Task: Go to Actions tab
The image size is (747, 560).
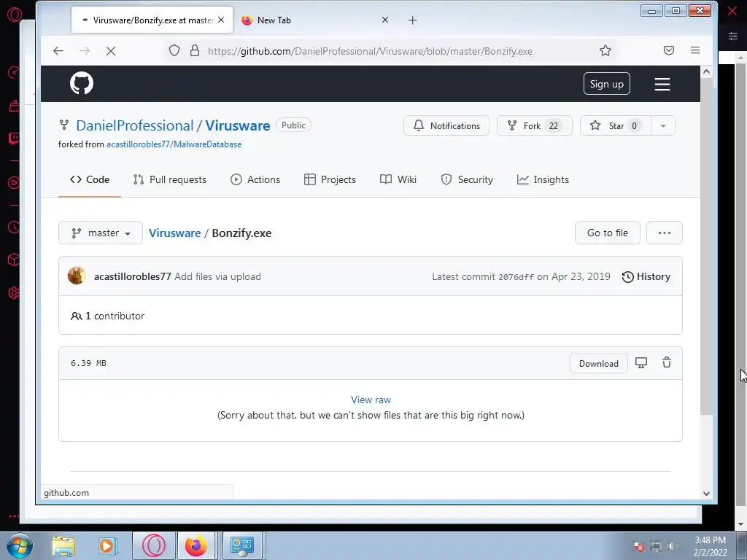Action: point(255,179)
